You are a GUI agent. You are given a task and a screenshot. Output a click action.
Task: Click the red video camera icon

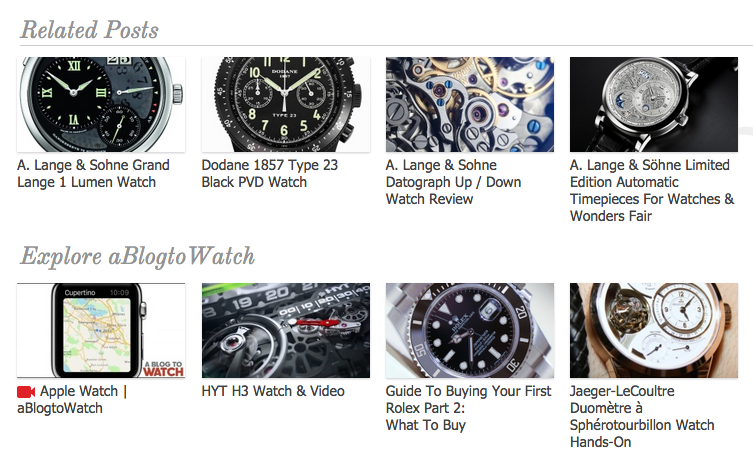(26, 392)
